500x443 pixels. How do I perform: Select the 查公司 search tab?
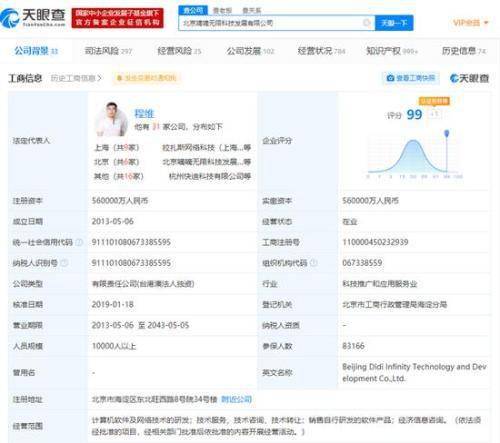point(193,11)
